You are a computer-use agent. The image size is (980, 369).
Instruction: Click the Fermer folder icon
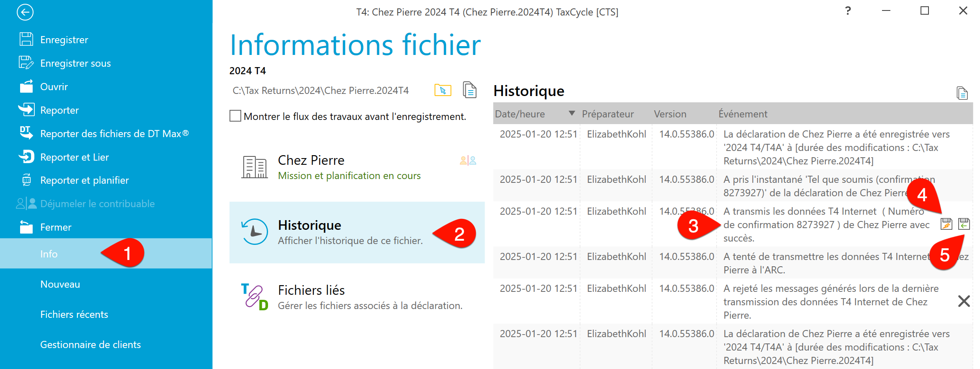pyautogui.click(x=26, y=227)
